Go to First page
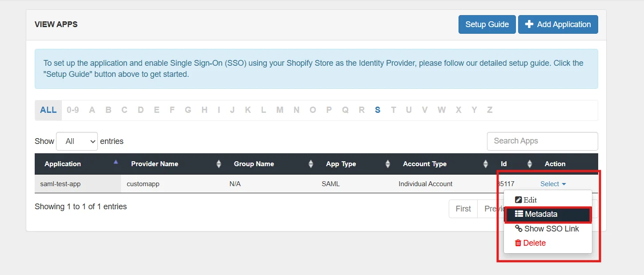This screenshot has height=275, width=644. (463, 209)
